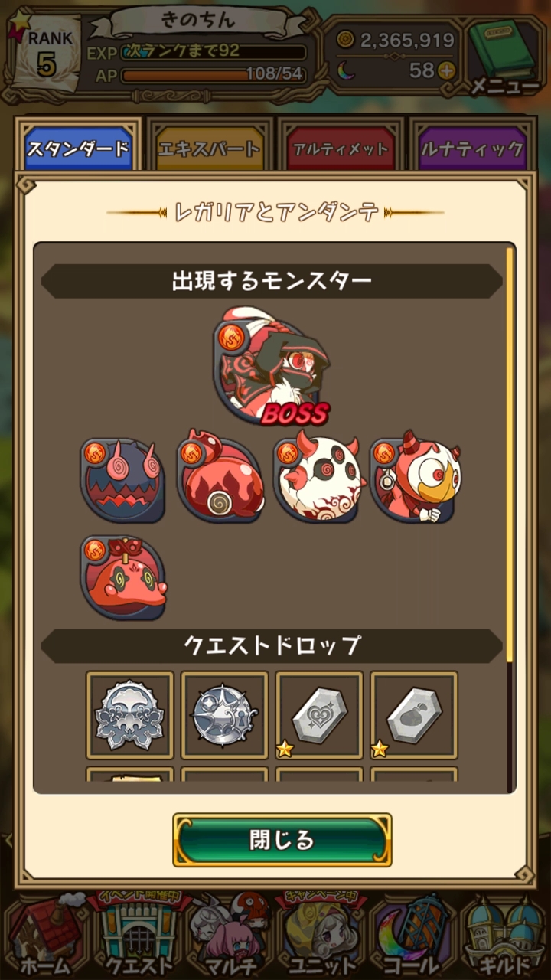Viewport: 551px width, 980px height.
Task: Tap the heart-engraved silver ticket drop
Action: click(x=320, y=715)
